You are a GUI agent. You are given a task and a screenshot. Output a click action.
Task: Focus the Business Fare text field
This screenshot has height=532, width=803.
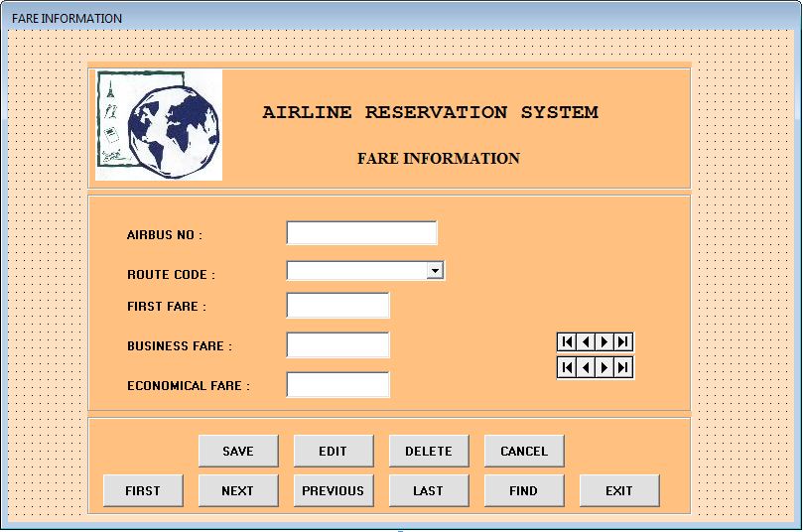[338, 345]
